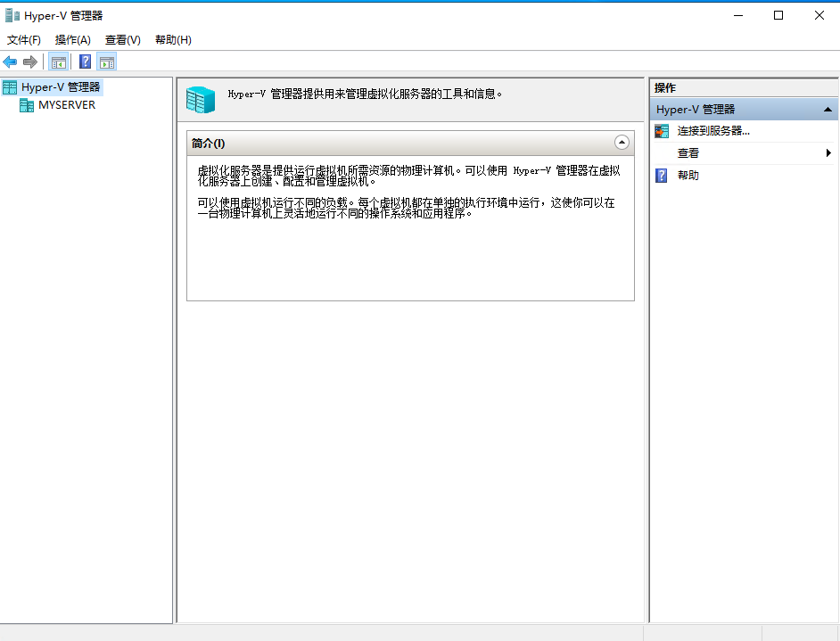840x641 pixels.
Task: Click 连接到服务器... in the actions pane
Action: [x=713, y=131]
